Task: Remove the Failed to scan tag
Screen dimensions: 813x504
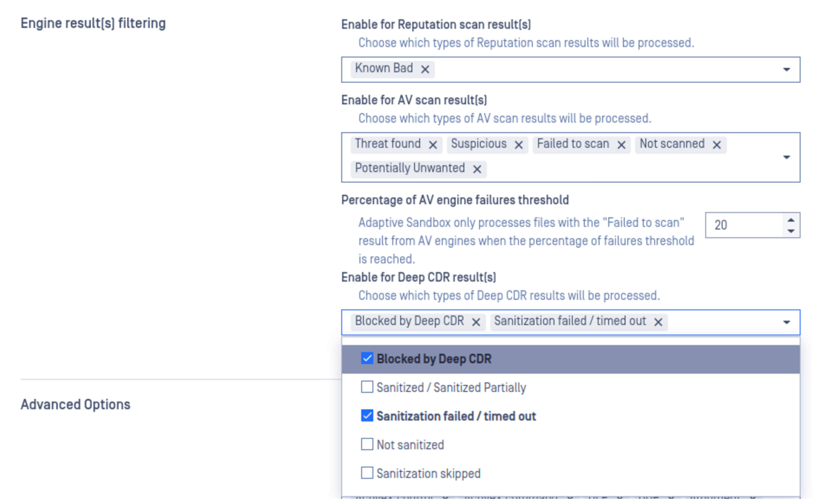Action: [621, 145]
